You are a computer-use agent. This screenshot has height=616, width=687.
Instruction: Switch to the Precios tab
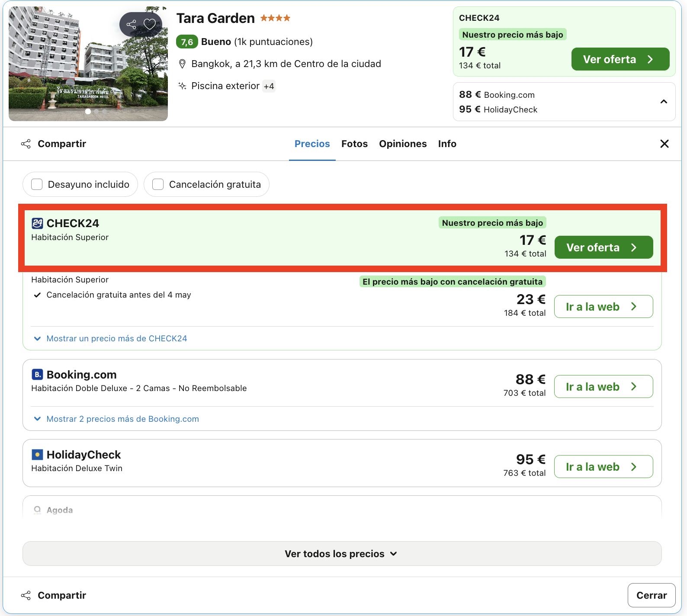(312, 144)
